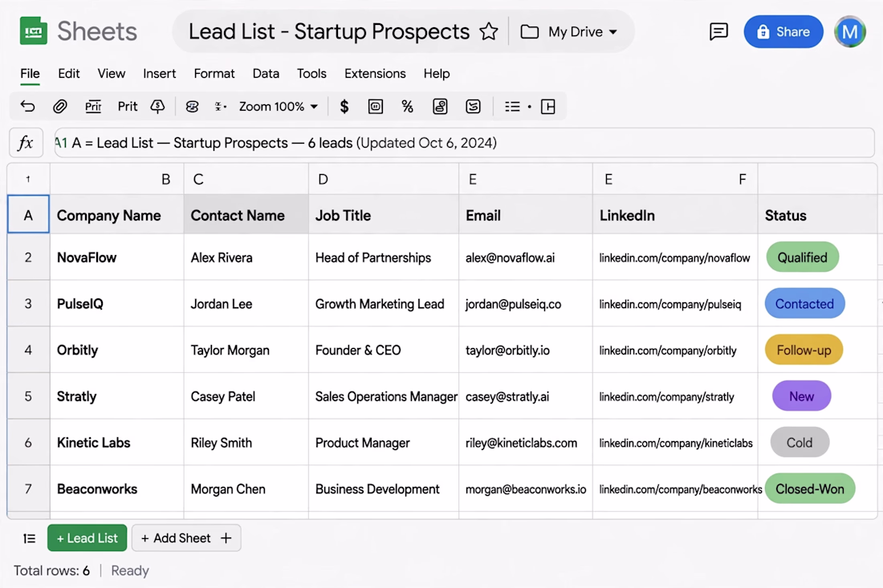Star the Lead List document
This screenshot has height=588, width=883.
tap(489, 31)
